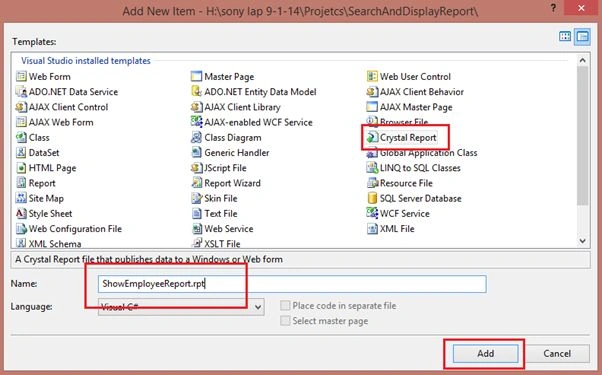This screenshot has height=375, width=602.
Task: Click the templates list scrollbar thumb
Action: coord(582,135)
